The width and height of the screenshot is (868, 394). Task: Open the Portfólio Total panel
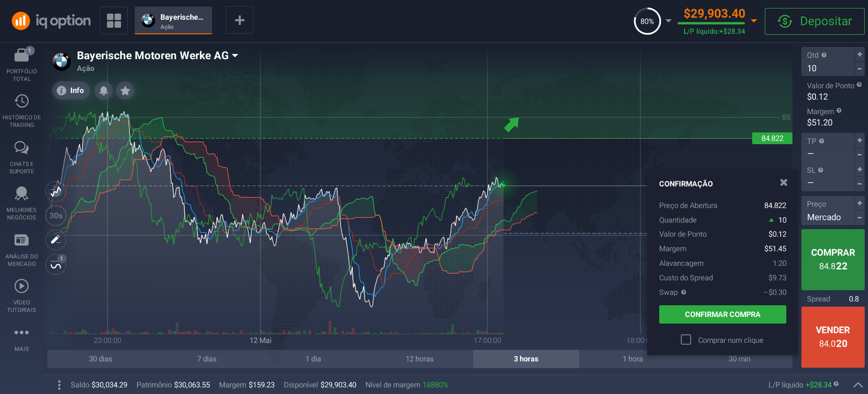(22, 65)
